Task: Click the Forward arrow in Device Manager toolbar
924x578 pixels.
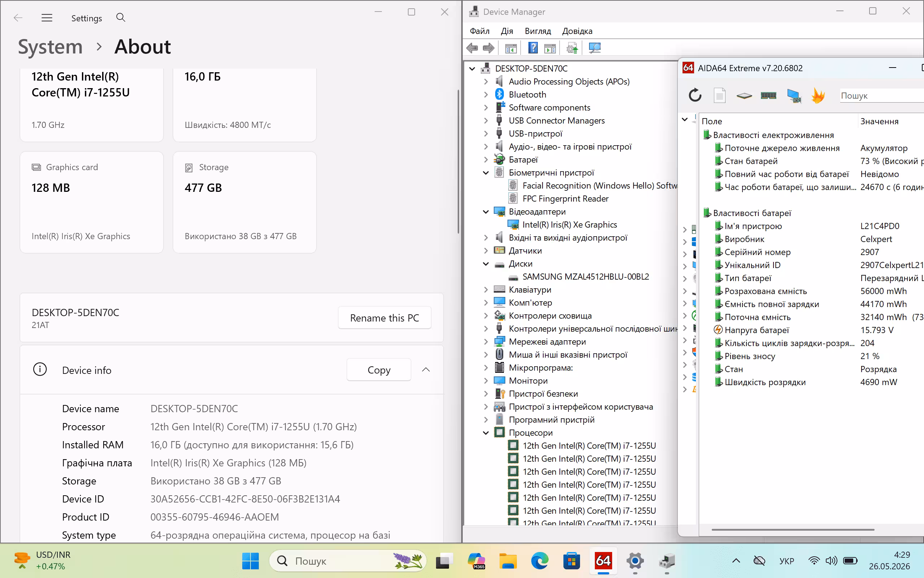Action: tap(488, 48)
